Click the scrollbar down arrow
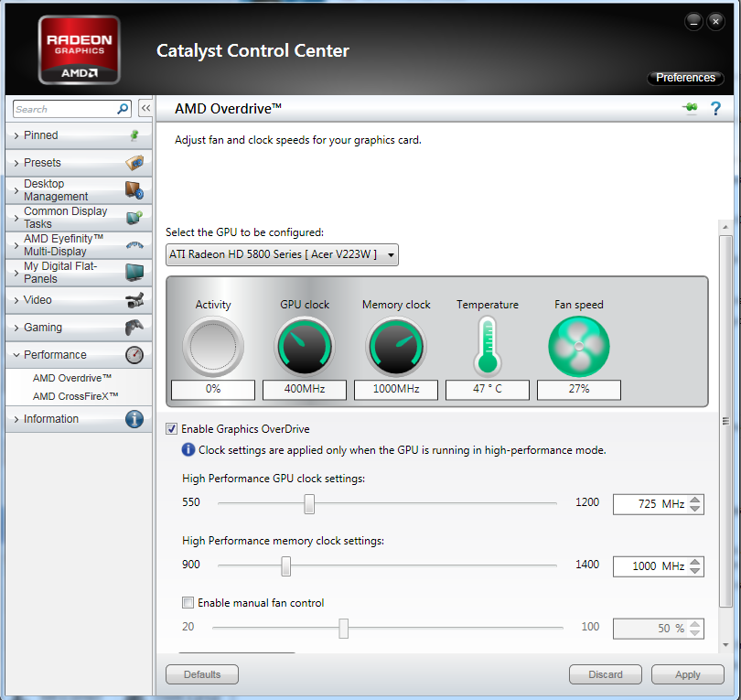Image resolution: width=741 pixels, height=700 pixels. pyautogui.click(x=725, y=645)
